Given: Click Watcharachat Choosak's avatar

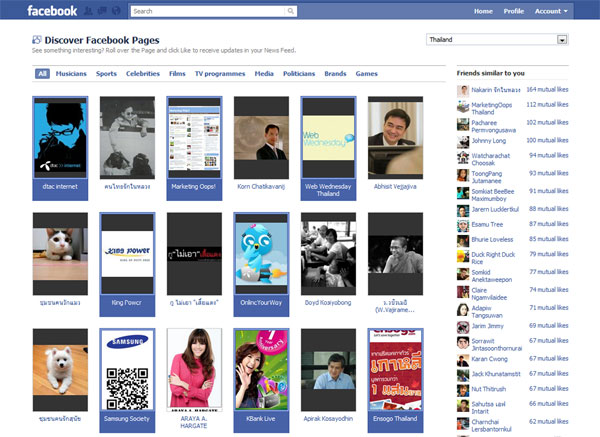Looking at the screenshot, I should pyautogui.click(x=463, y=157).
